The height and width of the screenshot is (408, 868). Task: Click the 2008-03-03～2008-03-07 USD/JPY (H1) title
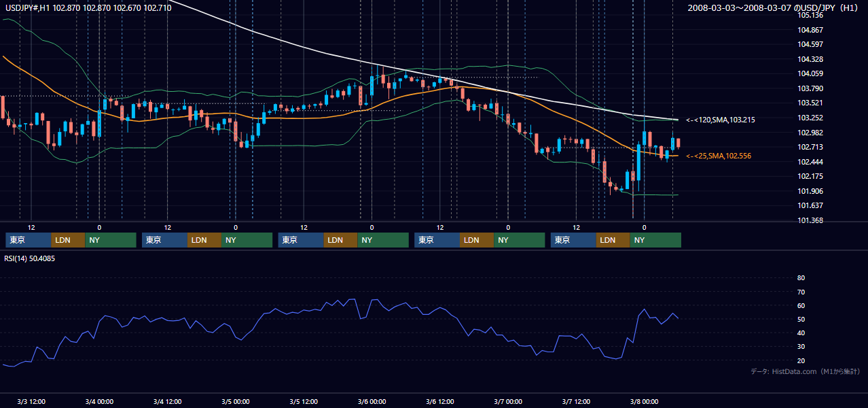774,7
